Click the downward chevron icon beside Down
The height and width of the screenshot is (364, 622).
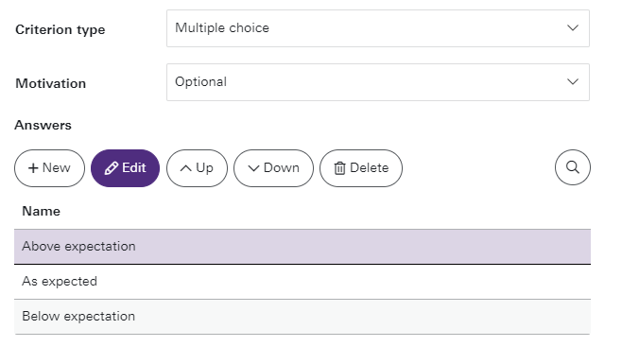click(x=253, y=168)
